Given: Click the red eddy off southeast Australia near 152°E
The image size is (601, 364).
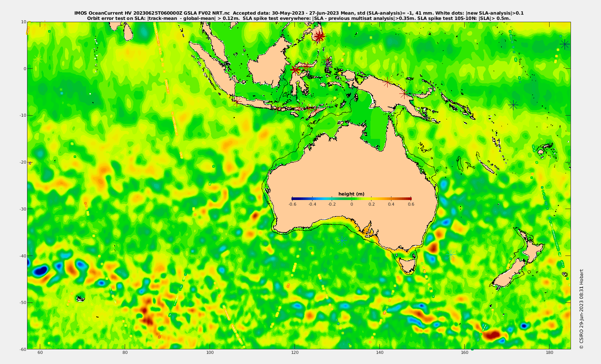Looking at the screenshot, I should 433,247.
